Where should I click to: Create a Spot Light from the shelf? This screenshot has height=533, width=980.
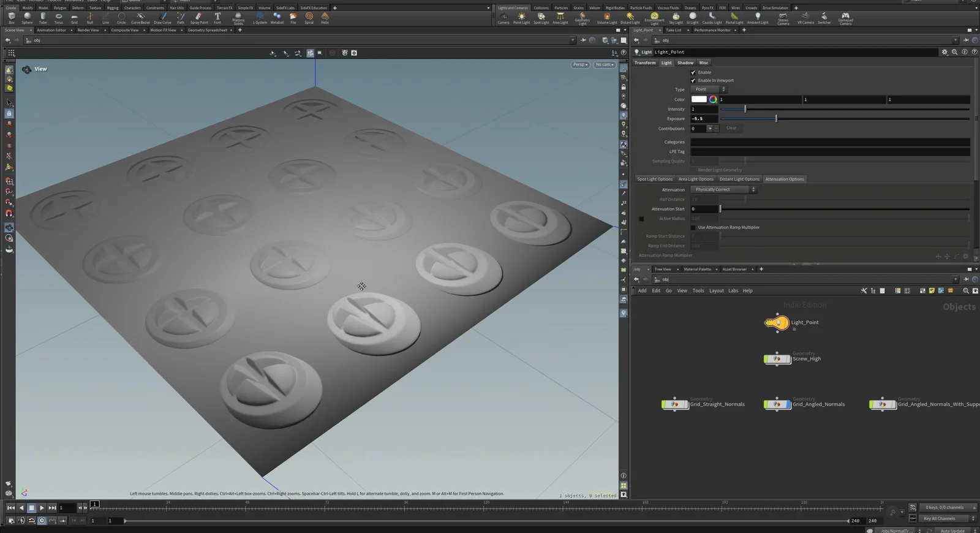point(541,18)
